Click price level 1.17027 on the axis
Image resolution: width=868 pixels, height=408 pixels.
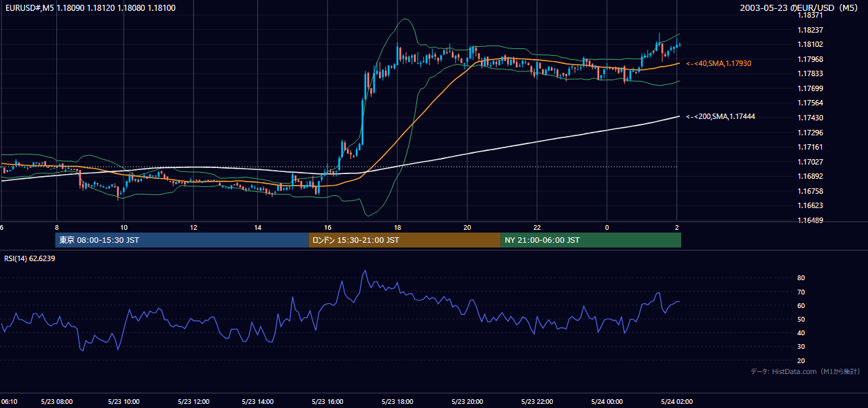tap(811, 162)
